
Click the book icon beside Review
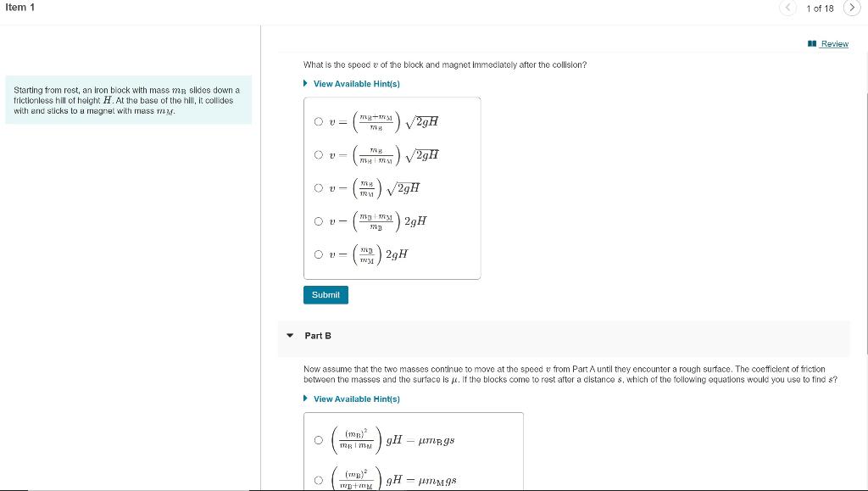tap(810, 43)
